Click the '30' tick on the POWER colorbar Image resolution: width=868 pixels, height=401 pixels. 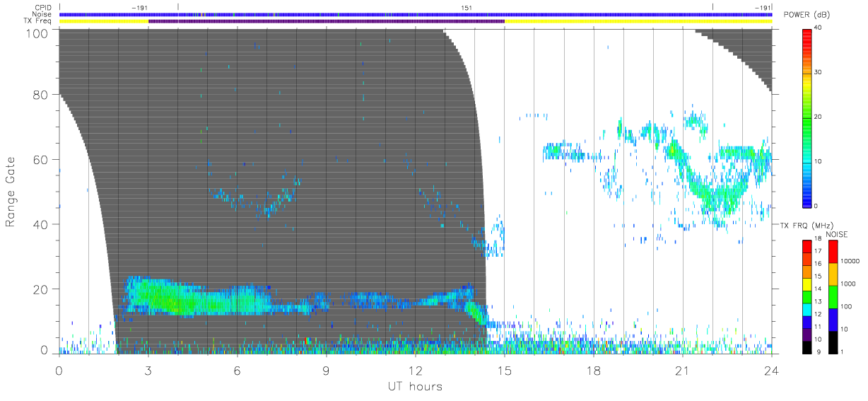pyautogui.click(x=819, y=72)
